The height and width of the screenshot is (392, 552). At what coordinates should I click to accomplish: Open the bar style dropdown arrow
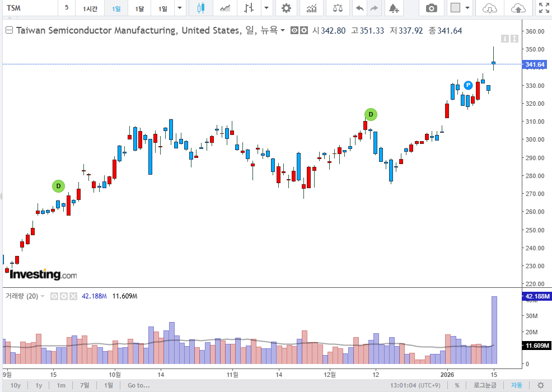pyautogui.click(x=266, y=8)
